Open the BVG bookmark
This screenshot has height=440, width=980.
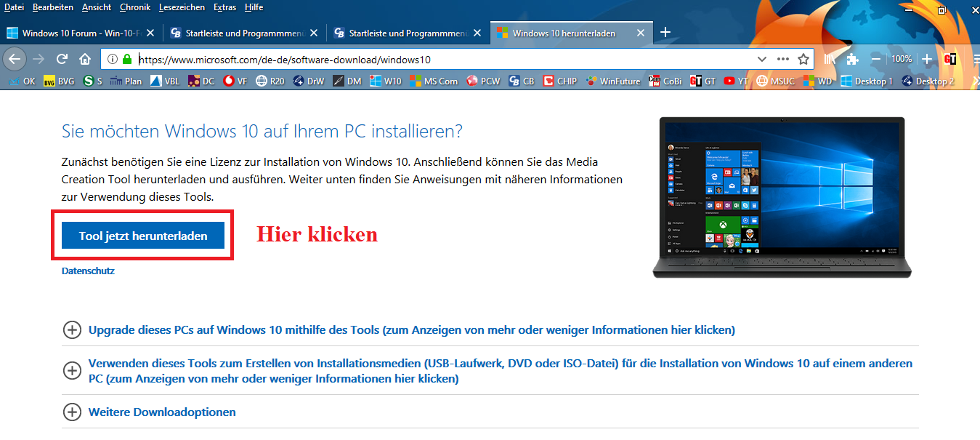[x=59, y=81]
